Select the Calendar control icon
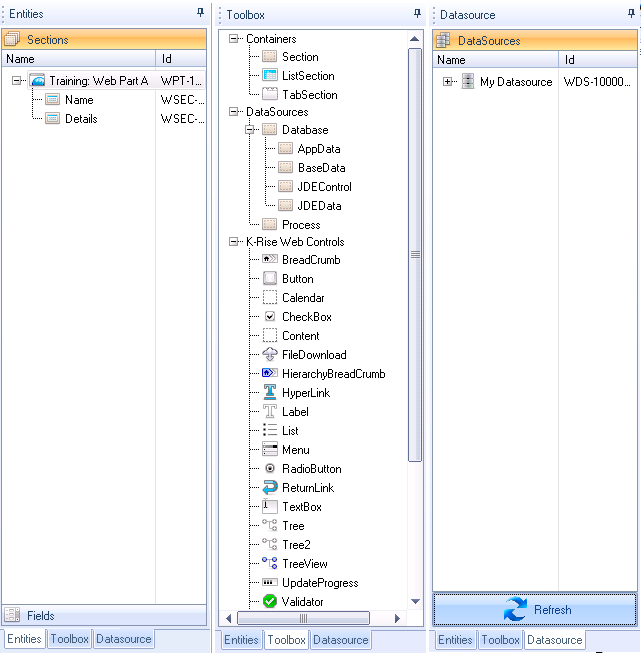 tap(269, 297)
